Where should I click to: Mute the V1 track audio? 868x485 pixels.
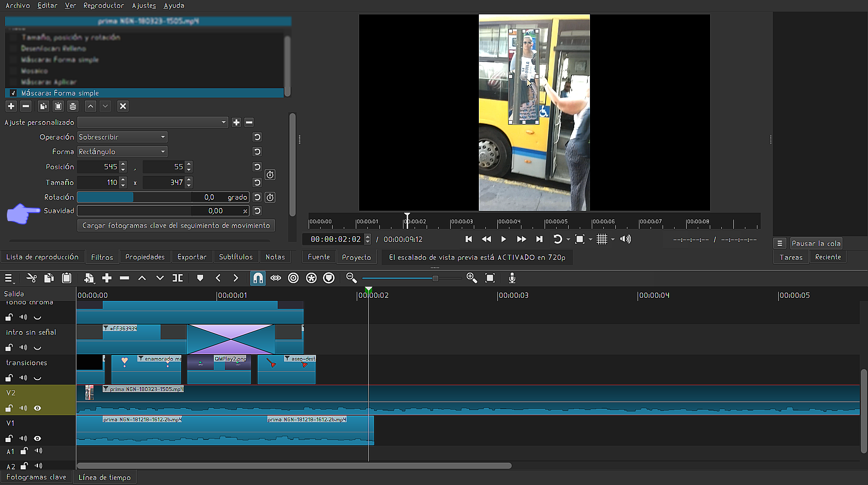(23, 438)
